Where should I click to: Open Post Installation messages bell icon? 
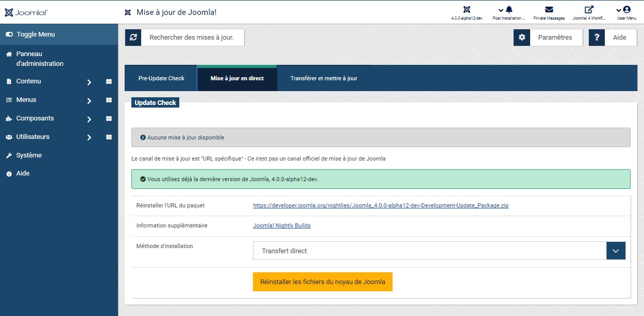pos(509,10)
